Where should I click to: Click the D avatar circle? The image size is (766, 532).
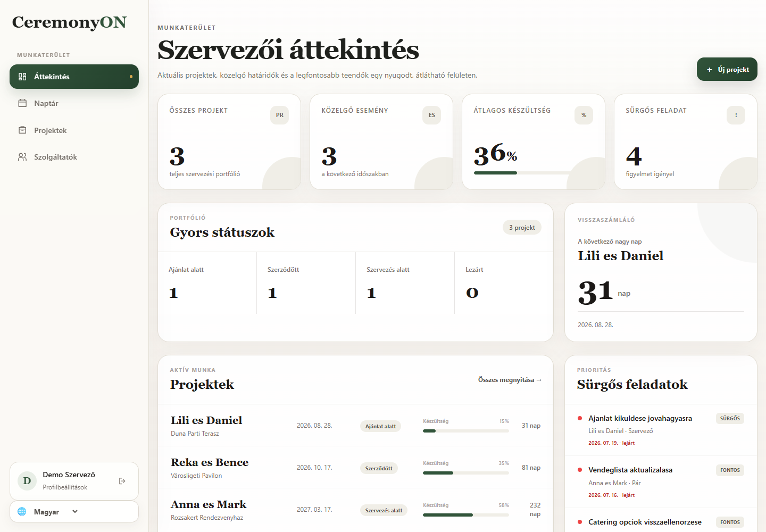coord(27,481)
